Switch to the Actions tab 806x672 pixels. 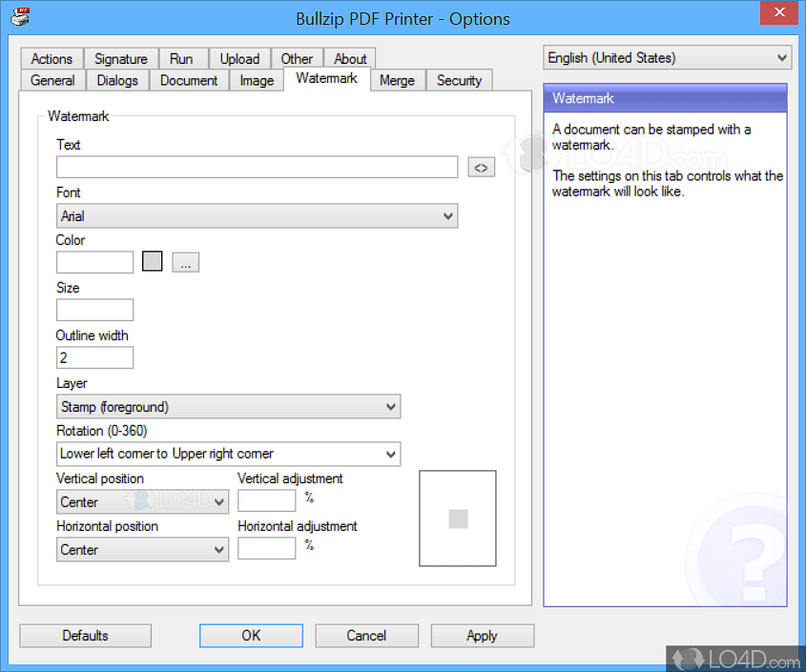click(52, 58)
